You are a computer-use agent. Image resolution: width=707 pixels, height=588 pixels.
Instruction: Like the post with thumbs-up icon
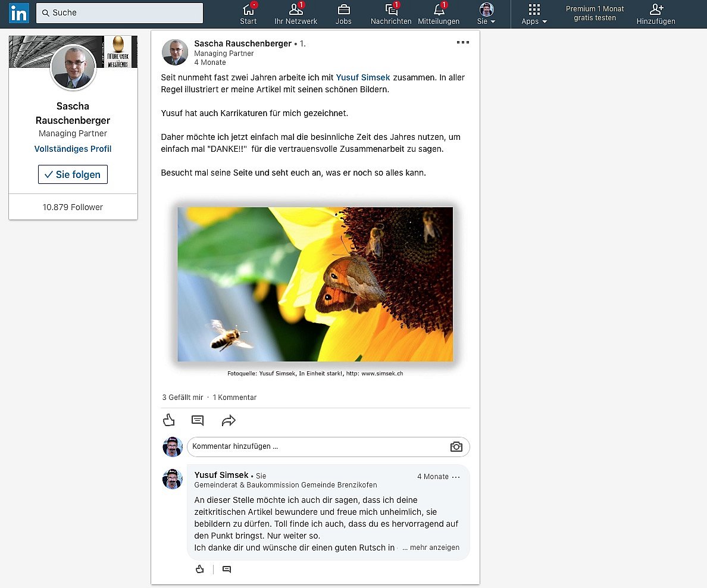pyautogui.click(x=169, y=421)
